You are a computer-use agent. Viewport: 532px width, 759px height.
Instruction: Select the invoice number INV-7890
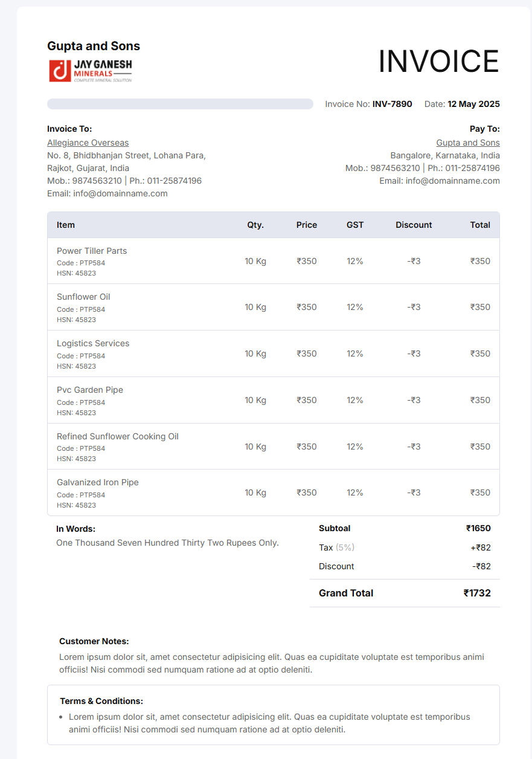click(392, 104)
